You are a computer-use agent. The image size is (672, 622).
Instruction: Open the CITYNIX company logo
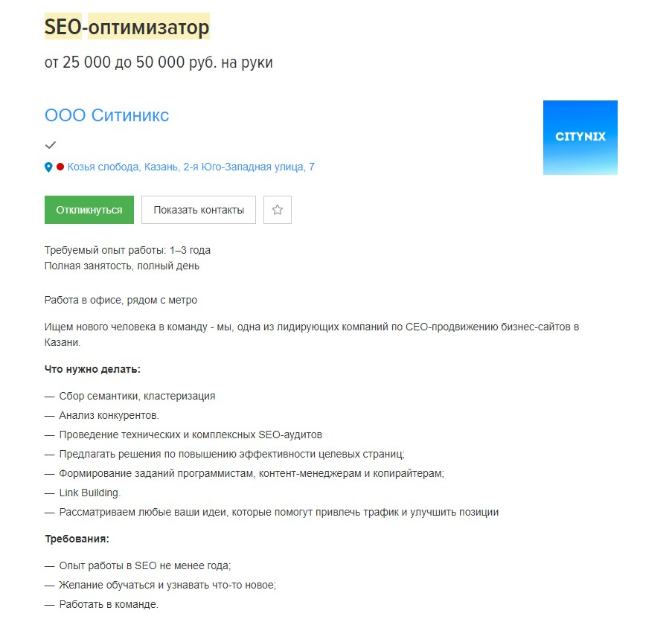580,138
